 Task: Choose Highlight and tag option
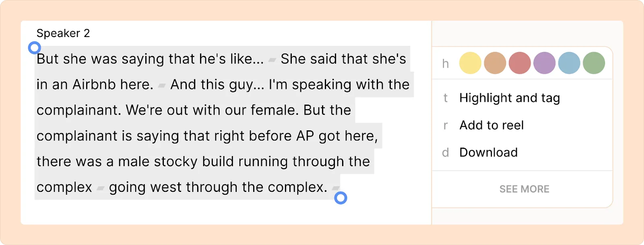pyautogui.click(x=509, y=98)
